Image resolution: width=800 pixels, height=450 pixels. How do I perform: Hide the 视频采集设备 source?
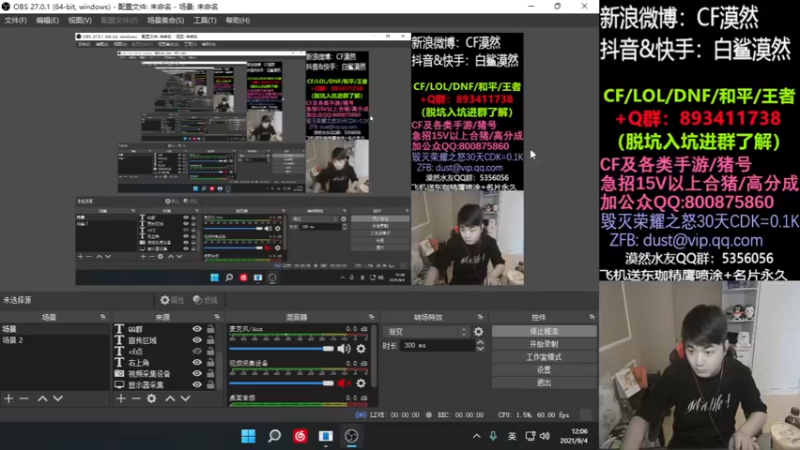[x=197, y=373]
